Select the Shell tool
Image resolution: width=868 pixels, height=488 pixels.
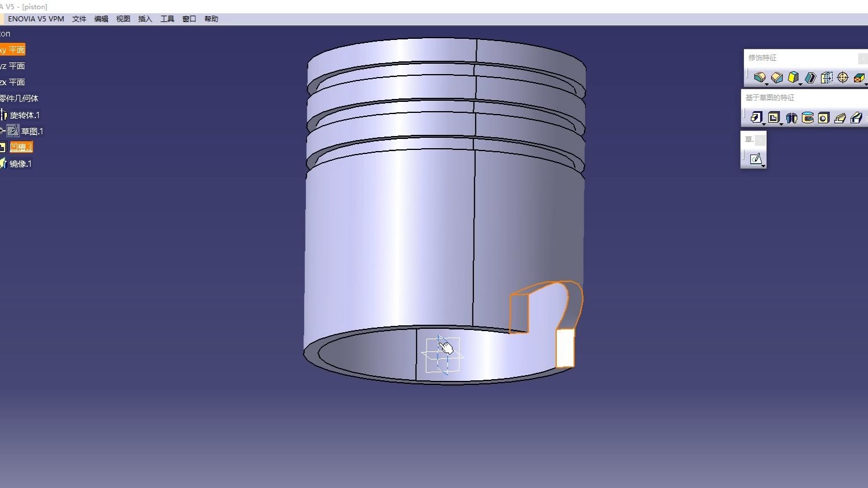pyautogui.click(x=810, y=77)
